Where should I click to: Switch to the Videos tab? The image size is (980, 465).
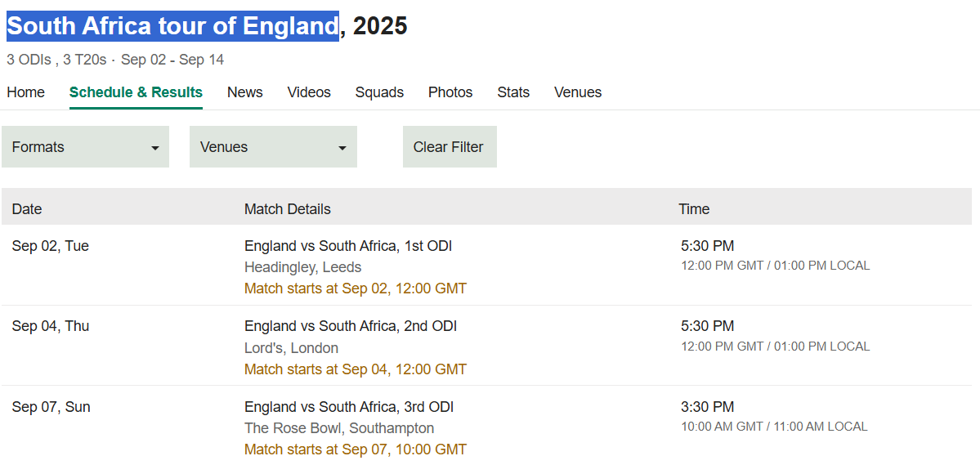tap(309, 92)
